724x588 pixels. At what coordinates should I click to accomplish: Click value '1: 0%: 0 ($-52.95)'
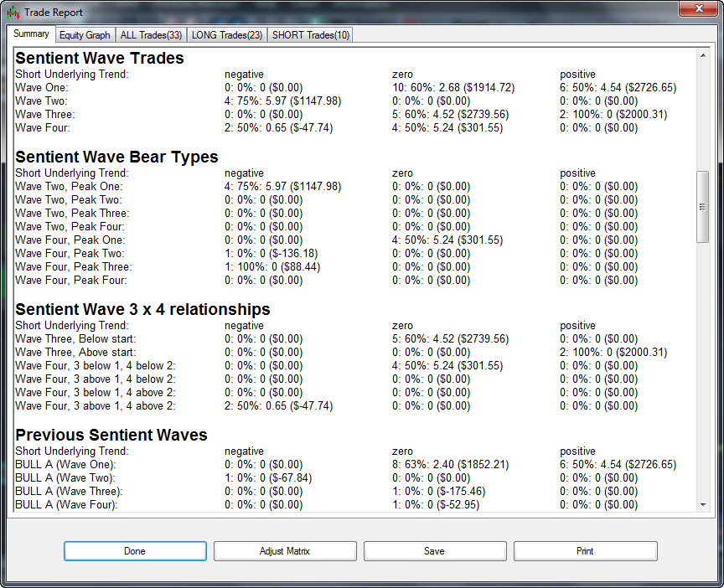coord(436,504)
